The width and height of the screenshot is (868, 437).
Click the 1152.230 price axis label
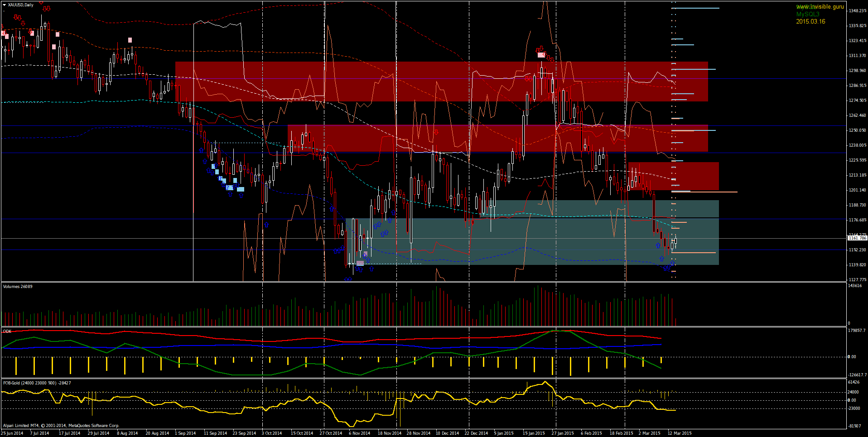(857, 250)
